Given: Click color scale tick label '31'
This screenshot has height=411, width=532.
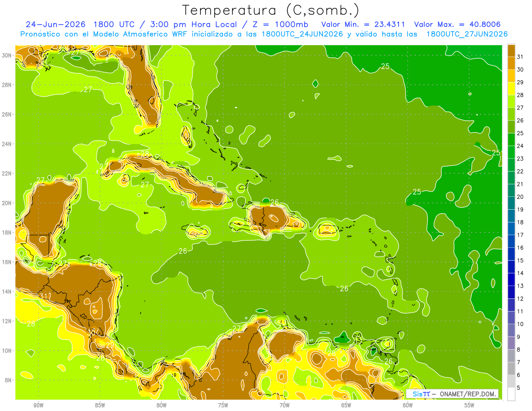Looking at the screenshot, I should [520, 57].
